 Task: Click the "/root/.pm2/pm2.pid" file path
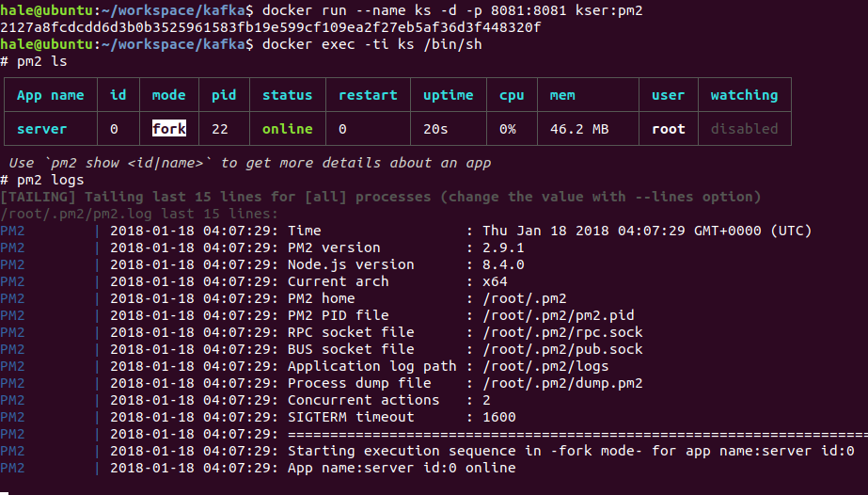pyautogui.click(x=558, y=315)
